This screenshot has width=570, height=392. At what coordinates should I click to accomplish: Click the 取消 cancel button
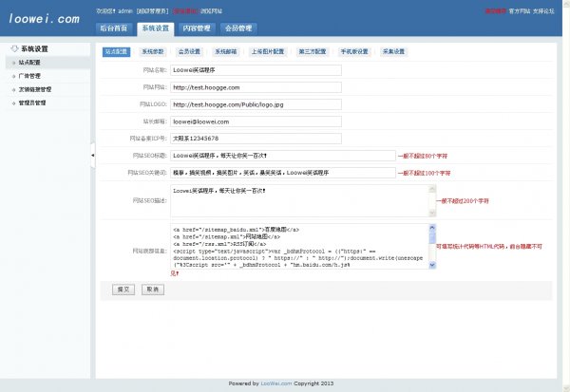tap(153, 289)
